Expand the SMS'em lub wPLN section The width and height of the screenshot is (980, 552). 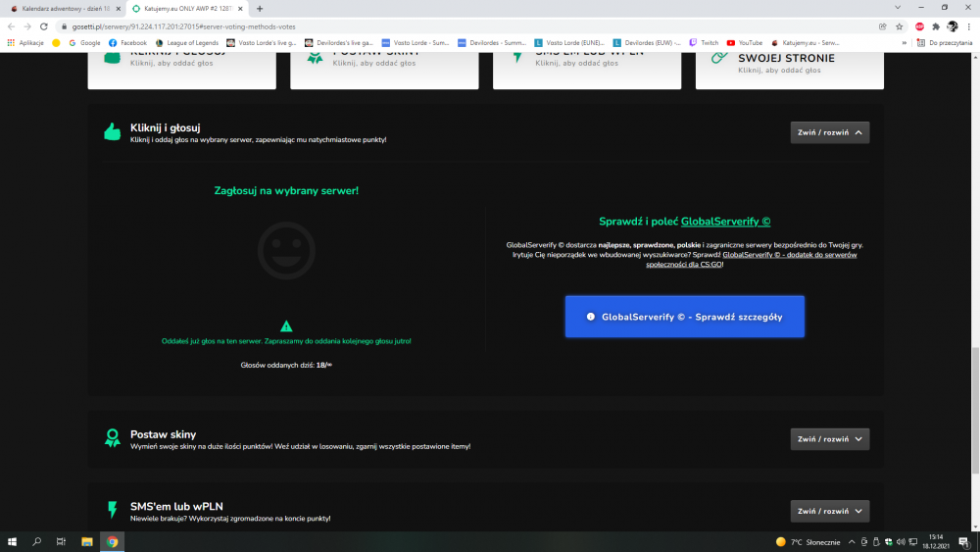[829, 511]
